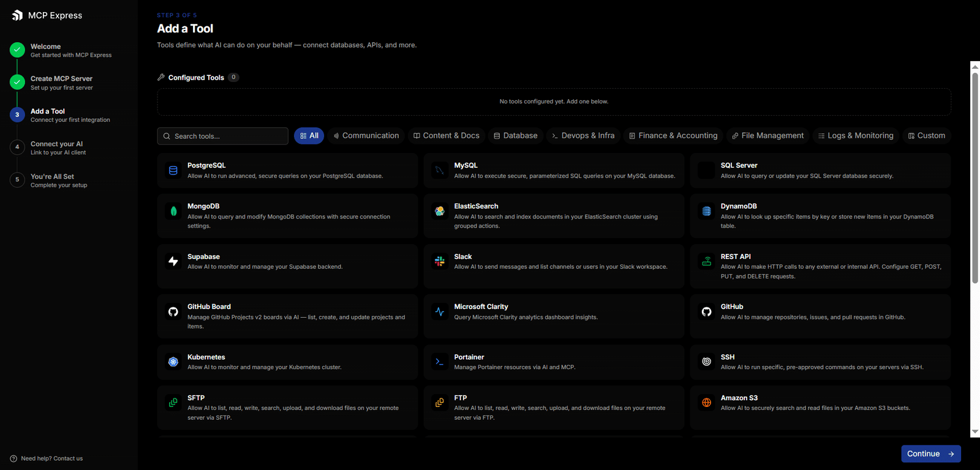This screenshot has height=470, width=980.
Task: Switch to the Database category
Action: click(516, 136)
